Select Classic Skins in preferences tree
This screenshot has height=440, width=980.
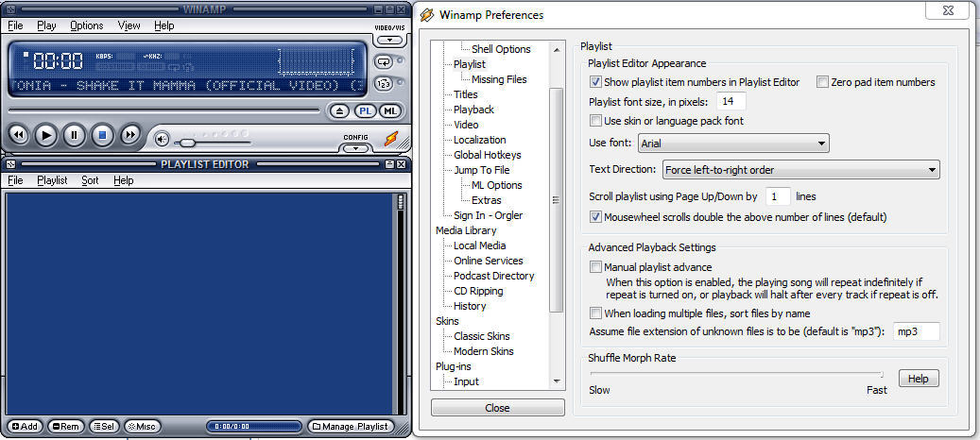482,336
